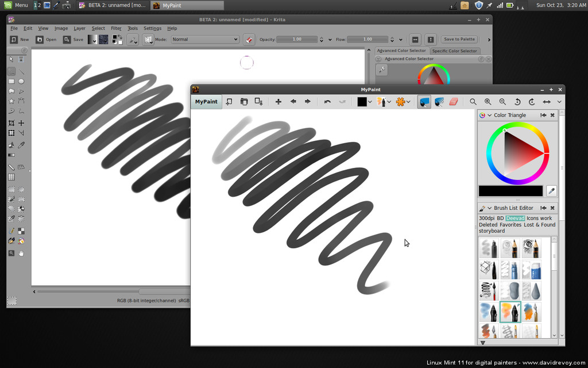This screenshot has height=368, width=588.
Task: Rotate canvas clockwise in MyPaint
Action: point(532,102)
